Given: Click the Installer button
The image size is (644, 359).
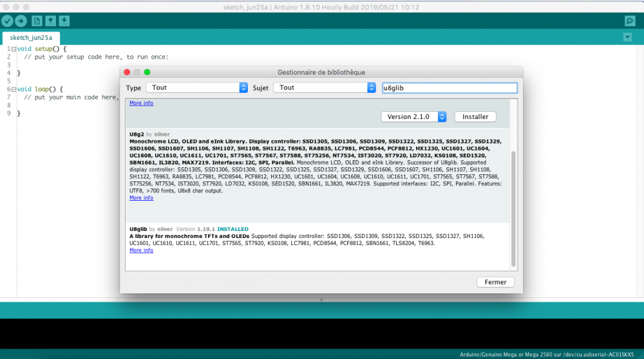Looking at the screenshot, I should pyautogui.click(x=475, y=117).
